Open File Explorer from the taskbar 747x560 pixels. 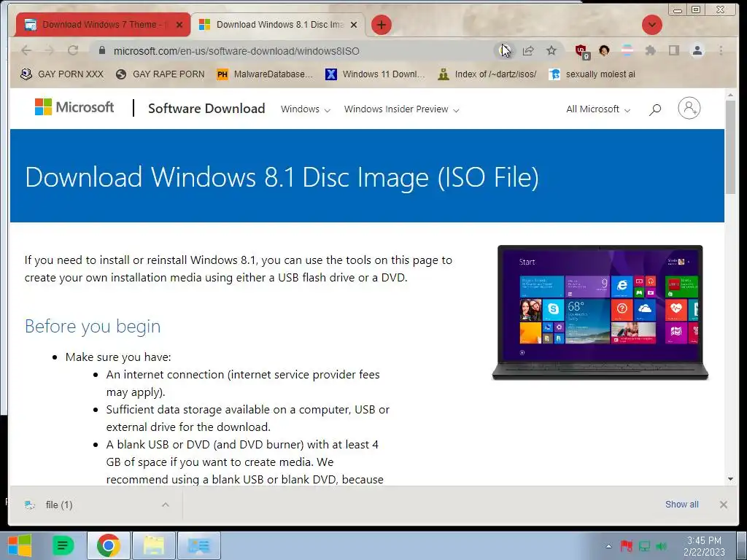coord(154,545)
